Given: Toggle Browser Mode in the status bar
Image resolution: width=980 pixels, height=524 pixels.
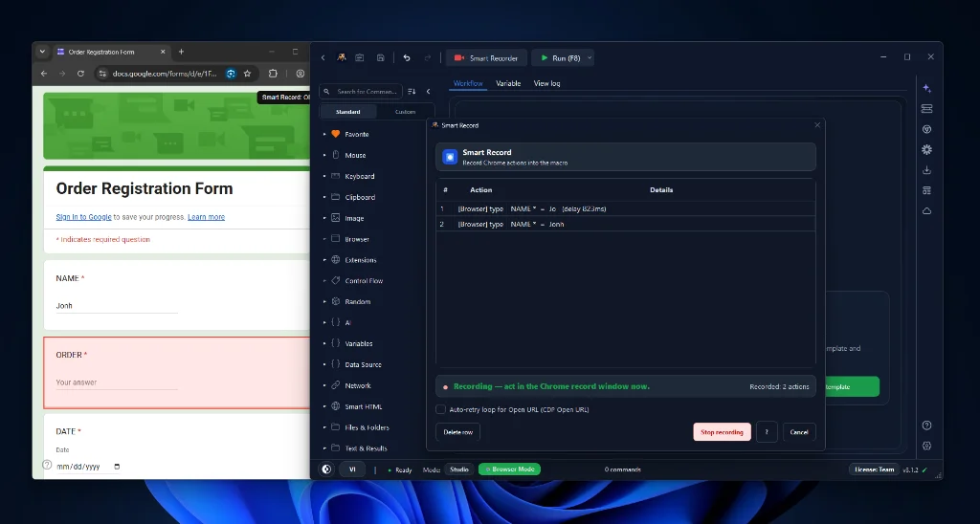Looking at the screenshot, I should click(x=509, y=469).
